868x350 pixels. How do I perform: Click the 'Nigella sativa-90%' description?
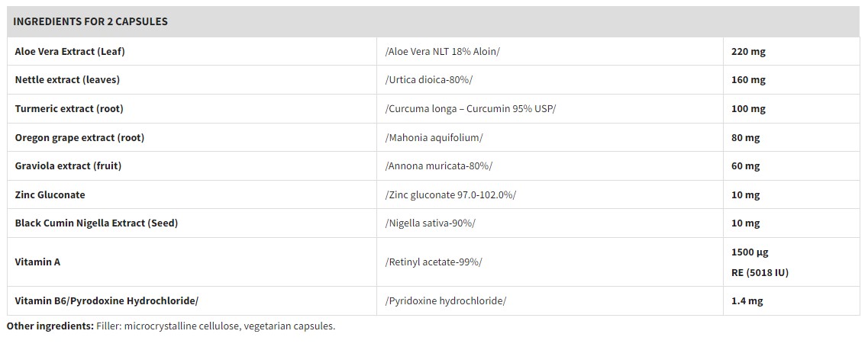tap(431, 223)
